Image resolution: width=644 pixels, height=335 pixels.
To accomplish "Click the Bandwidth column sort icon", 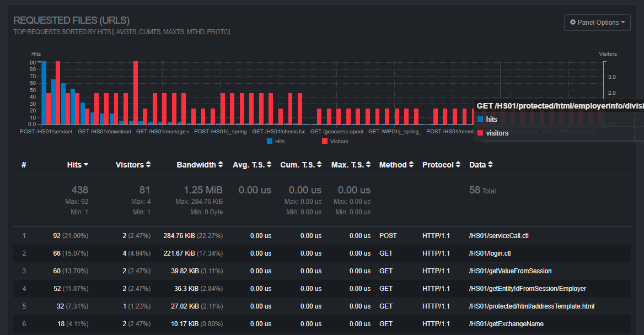I will [221, 164].
